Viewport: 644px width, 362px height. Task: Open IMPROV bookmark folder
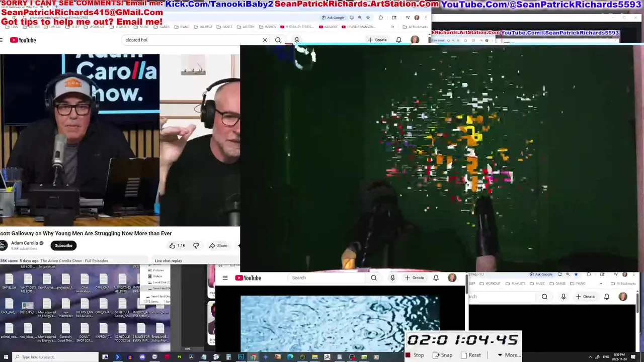(x=268, y=27)
